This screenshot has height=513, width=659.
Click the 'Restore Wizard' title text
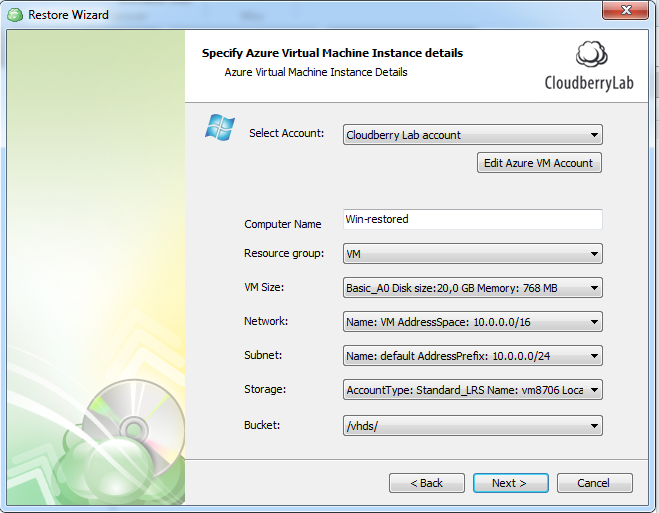(x=68, y=15)
